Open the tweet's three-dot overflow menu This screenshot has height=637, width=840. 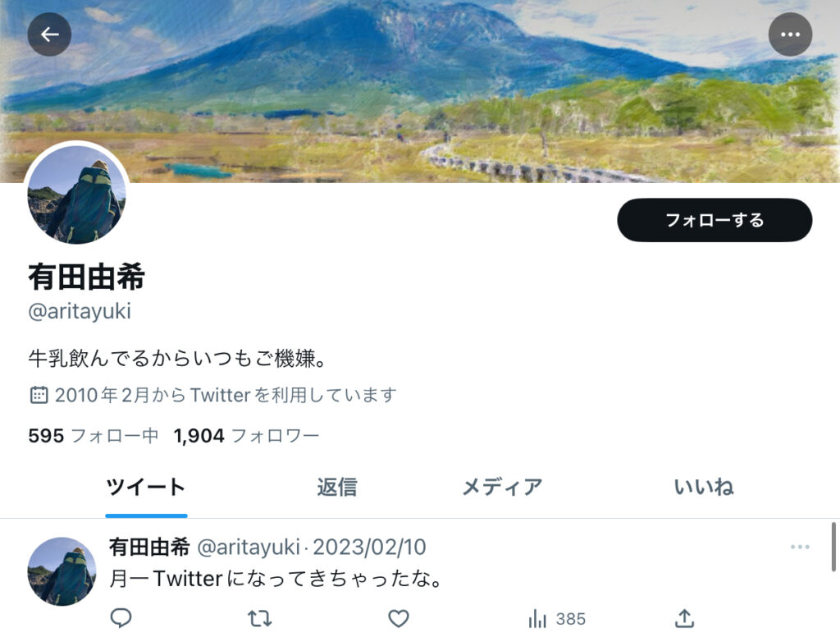pyautogui.click(x=800, y=547)
